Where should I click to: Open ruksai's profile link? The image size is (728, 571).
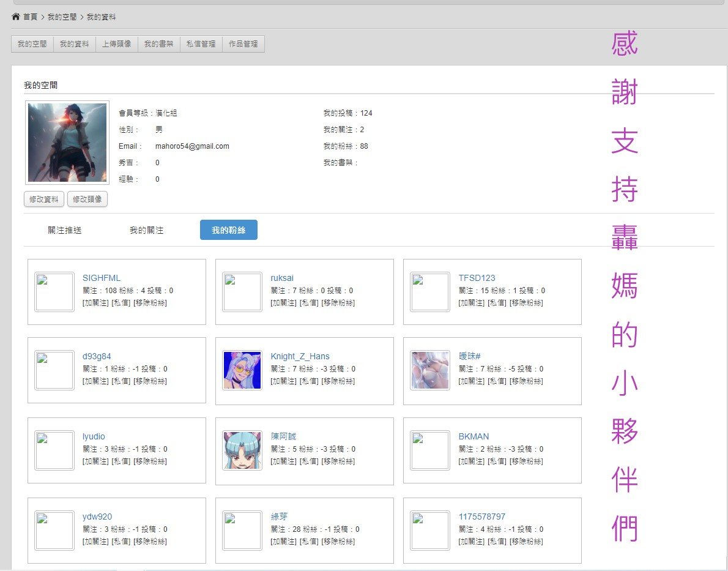point(282,278)
